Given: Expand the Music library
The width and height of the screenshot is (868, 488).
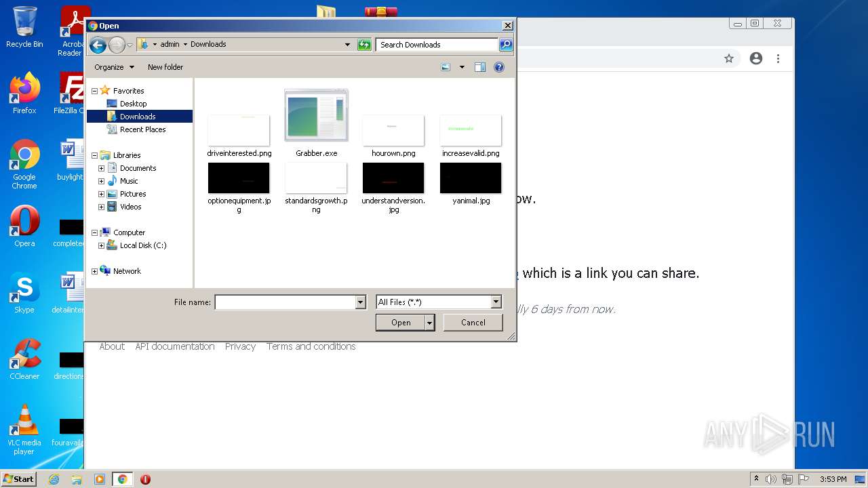Looking at the screenshot, I should tap(101, 181).
